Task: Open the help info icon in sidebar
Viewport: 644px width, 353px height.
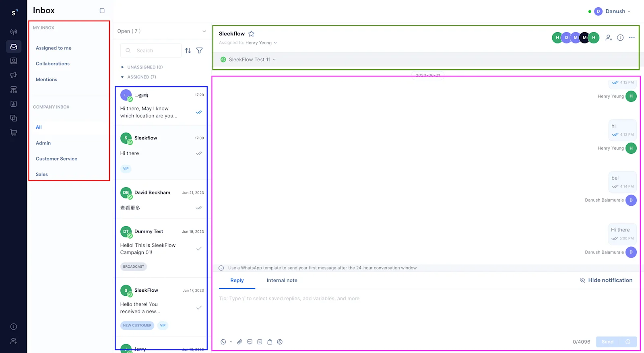Action: [14, 327]
